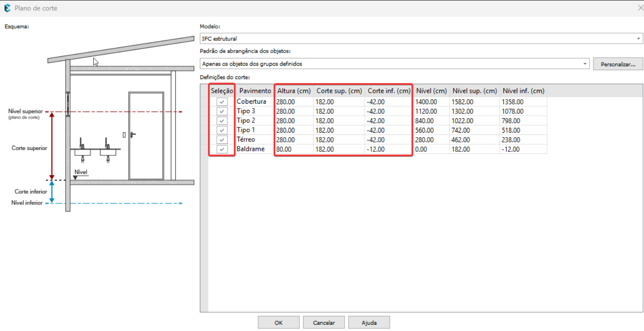This screenshot has width=644, height=331.
Task: Edit Altura cell for Baldrame row
Action: (x=294, y=149)
